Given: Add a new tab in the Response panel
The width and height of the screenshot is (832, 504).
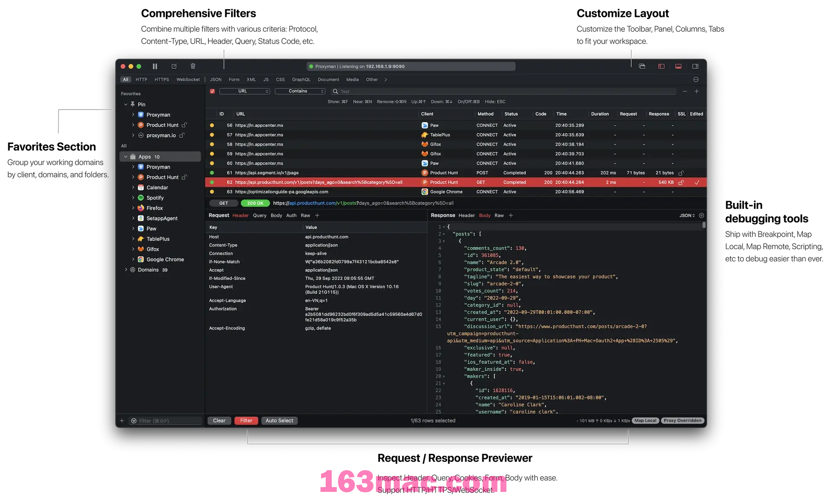Looking at the screenshot, I should [x=511, y=215].
